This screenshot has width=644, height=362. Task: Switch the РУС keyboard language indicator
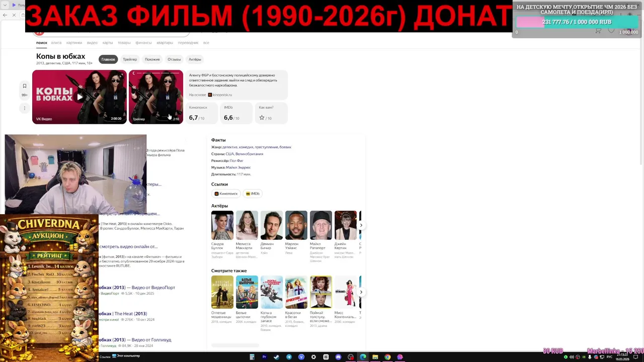(x=610, y=357)
